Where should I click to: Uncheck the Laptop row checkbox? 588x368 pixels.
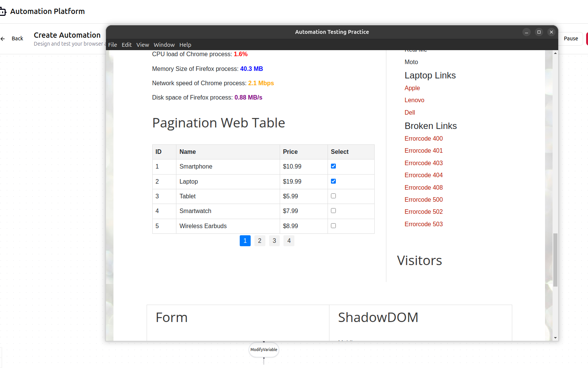pos(333,181)
